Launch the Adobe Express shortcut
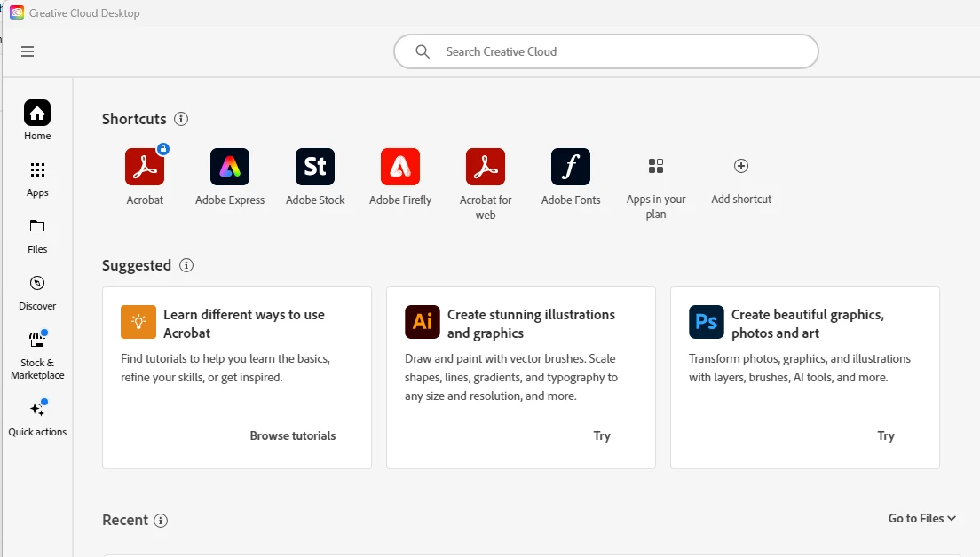The height and width of the screenshot is (557, 980). 230,177
